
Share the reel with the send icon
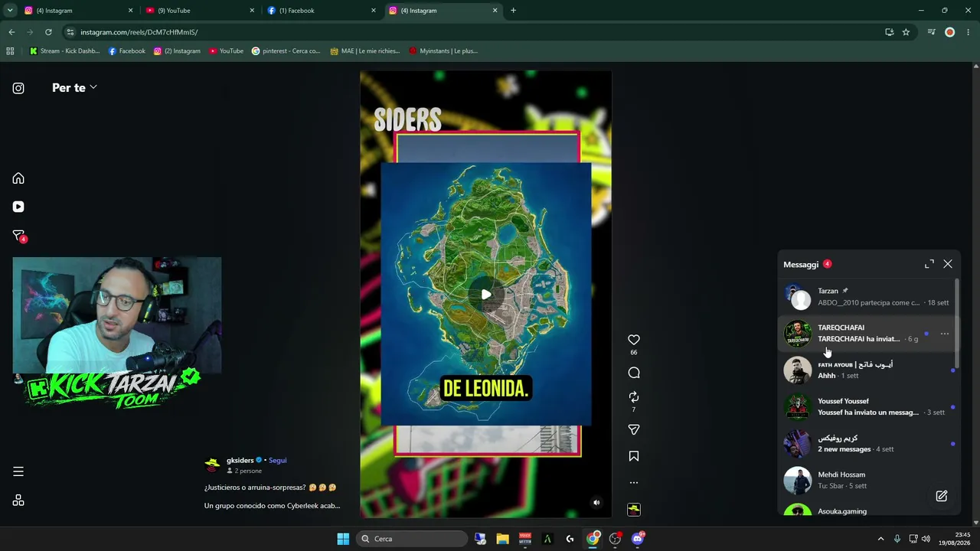click(x=634, y=430)
